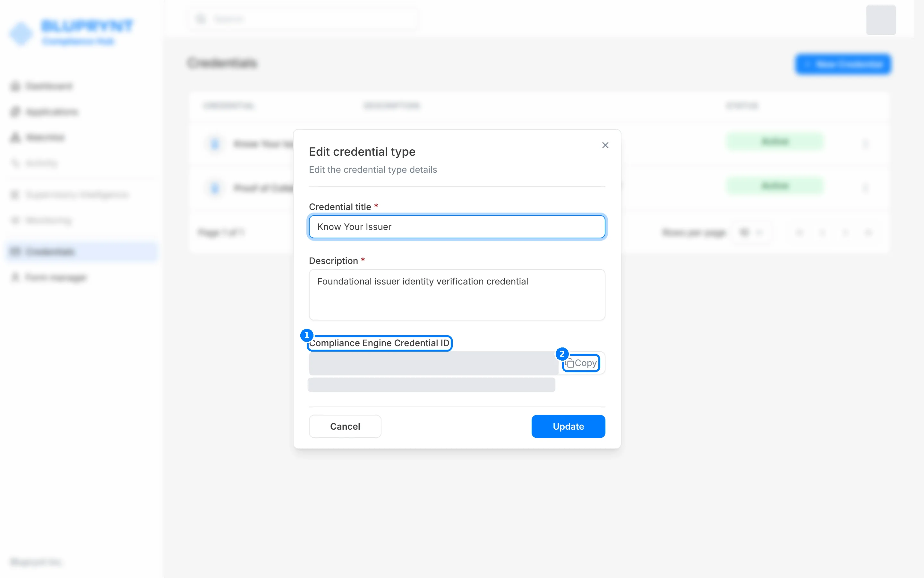Click the Cancel button

click(345, 426)
